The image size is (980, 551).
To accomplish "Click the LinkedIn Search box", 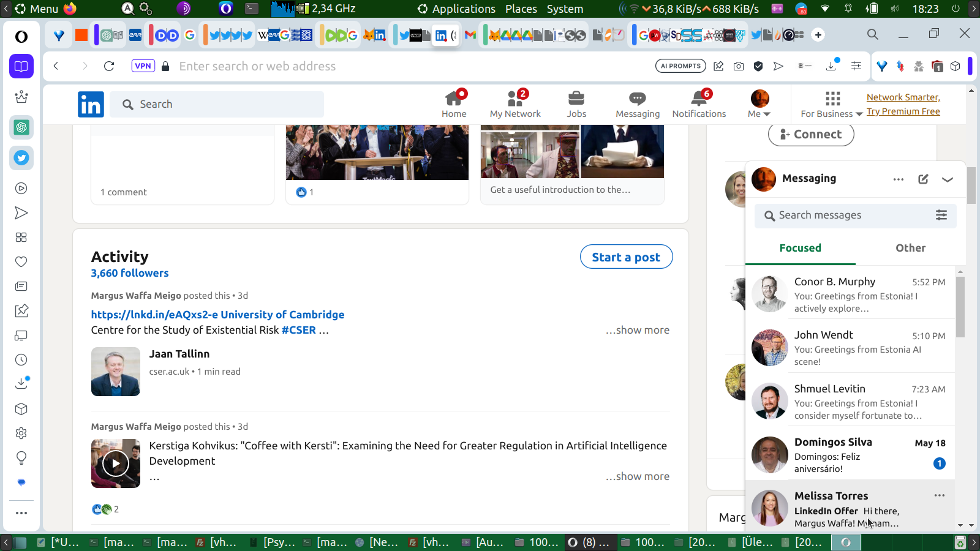I will (217, 105).
